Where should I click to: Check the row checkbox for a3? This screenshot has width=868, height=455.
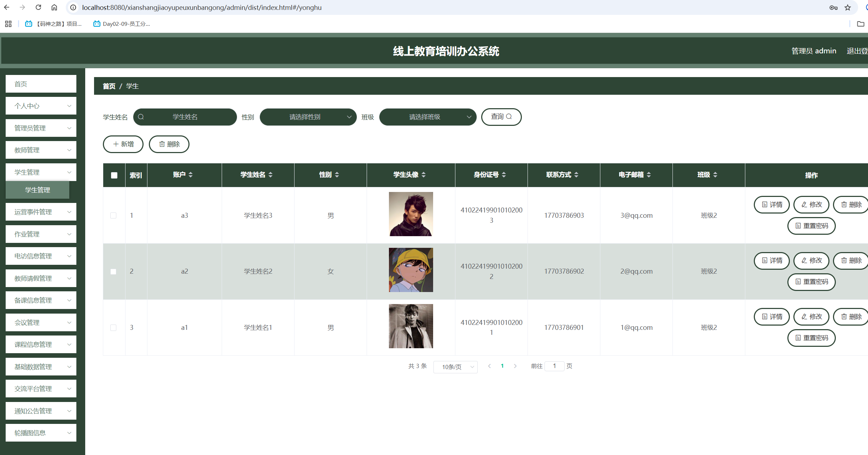pyautogui.click(x=113, y=216)
